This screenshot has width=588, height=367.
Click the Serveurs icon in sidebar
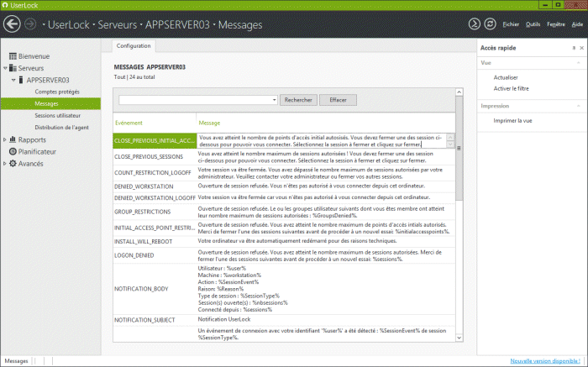point(13,68)
